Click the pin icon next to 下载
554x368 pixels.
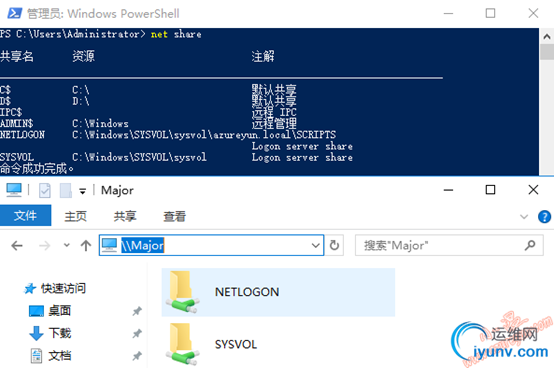137,333
